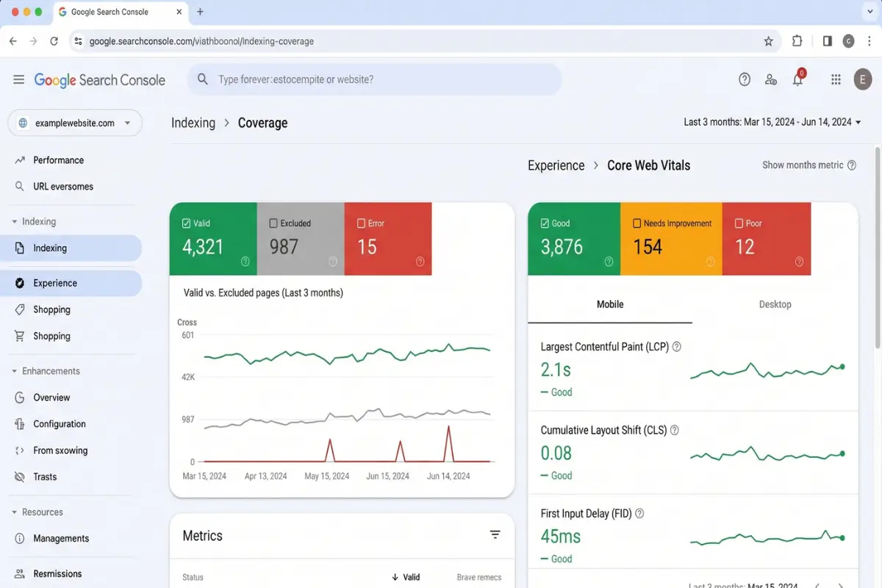Click the Experience breadcrumb link
The image size is (882, 588).
click(556, 165)
